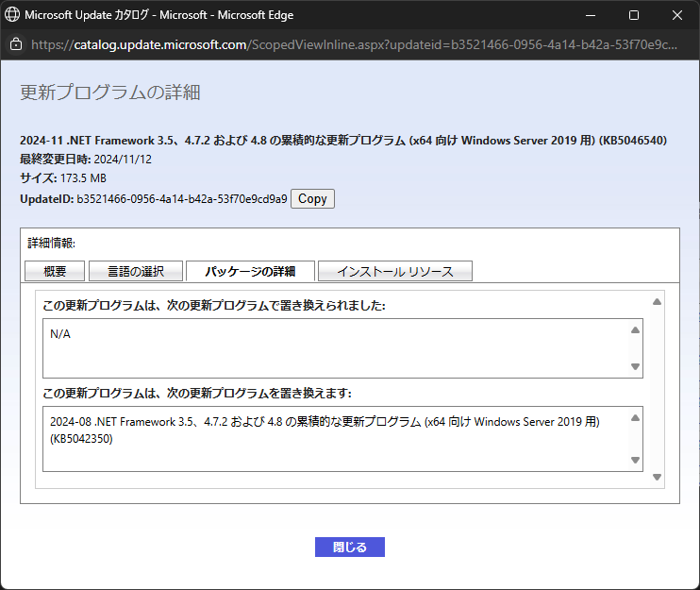Click the 2024-08 .NET Framework replaced update entry

click(x=325, y=430)
